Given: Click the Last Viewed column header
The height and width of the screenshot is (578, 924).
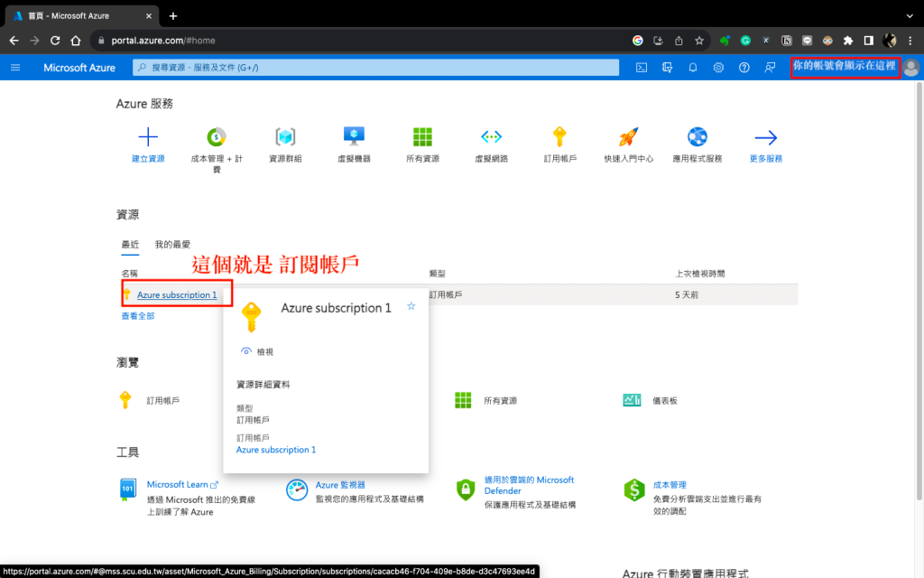Looking at the screenshot, I should [700, 274].
